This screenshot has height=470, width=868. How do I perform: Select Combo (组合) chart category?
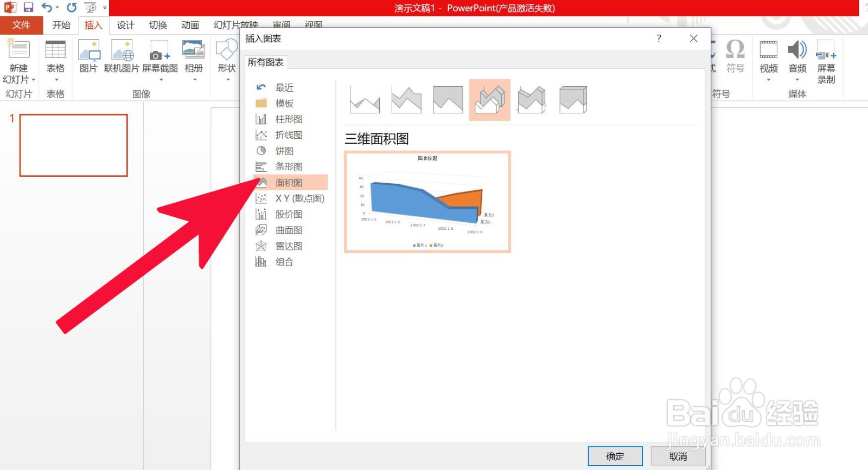(x=291, y=262)
